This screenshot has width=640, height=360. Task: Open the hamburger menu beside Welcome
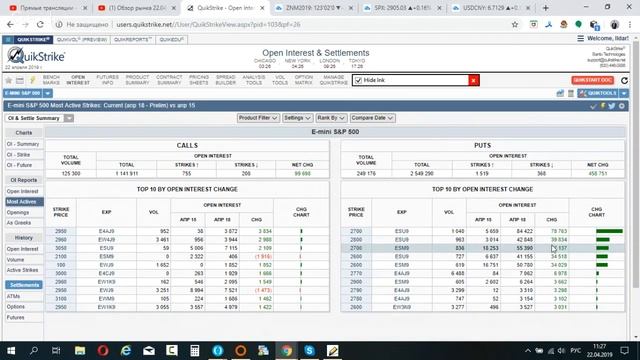[x=580, y=38]
